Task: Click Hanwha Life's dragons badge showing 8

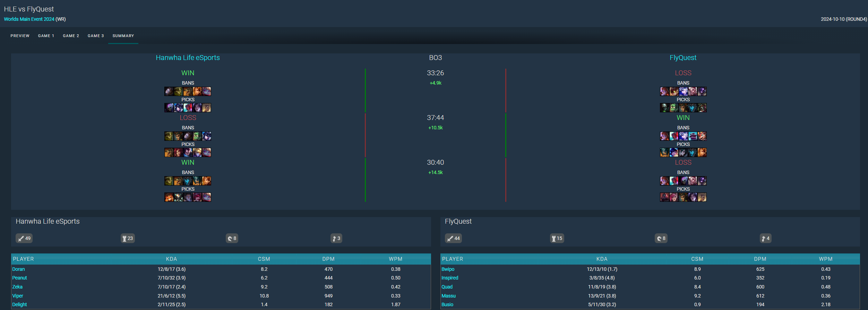Action: tap(232, 238)
